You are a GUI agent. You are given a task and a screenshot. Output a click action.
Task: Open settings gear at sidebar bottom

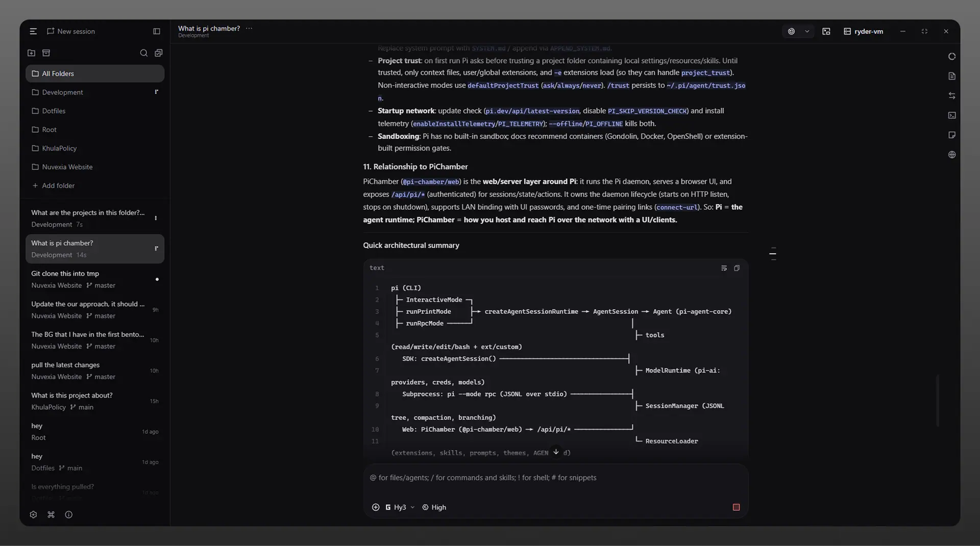click(x=33, y=514)
